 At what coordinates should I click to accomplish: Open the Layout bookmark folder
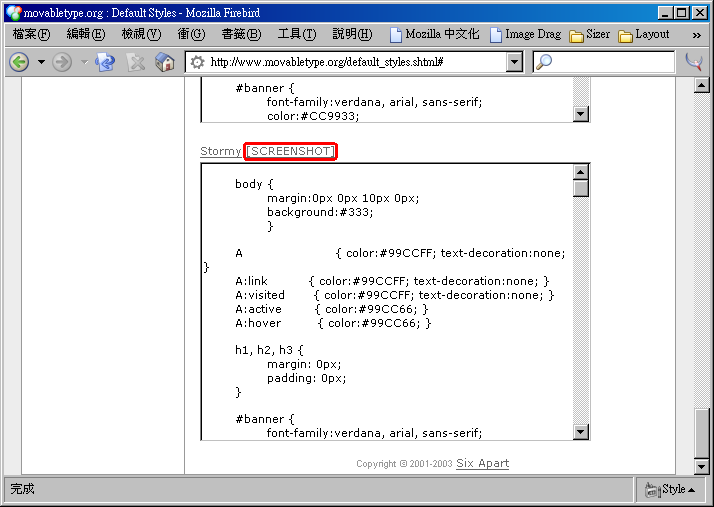[x=644, y=35]
